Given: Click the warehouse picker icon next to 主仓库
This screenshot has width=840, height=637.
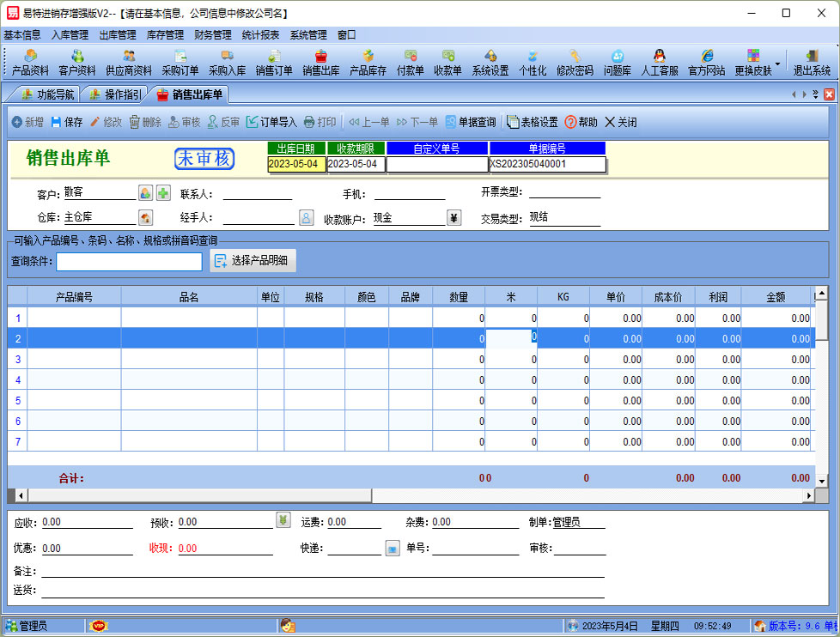Looking at the screenshot, I should 145,218.
